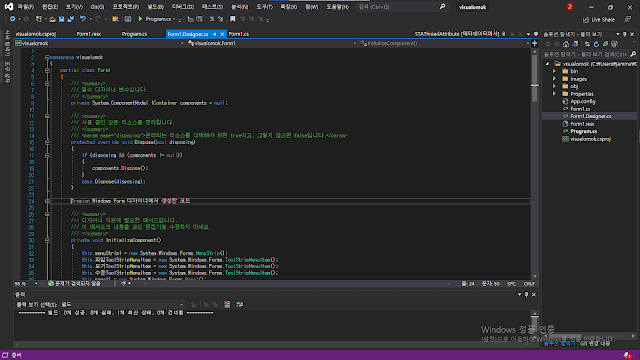The image size is (640, 360).
Task: Select Form1.resx in Solution Explorer
Action: point(582,124)
